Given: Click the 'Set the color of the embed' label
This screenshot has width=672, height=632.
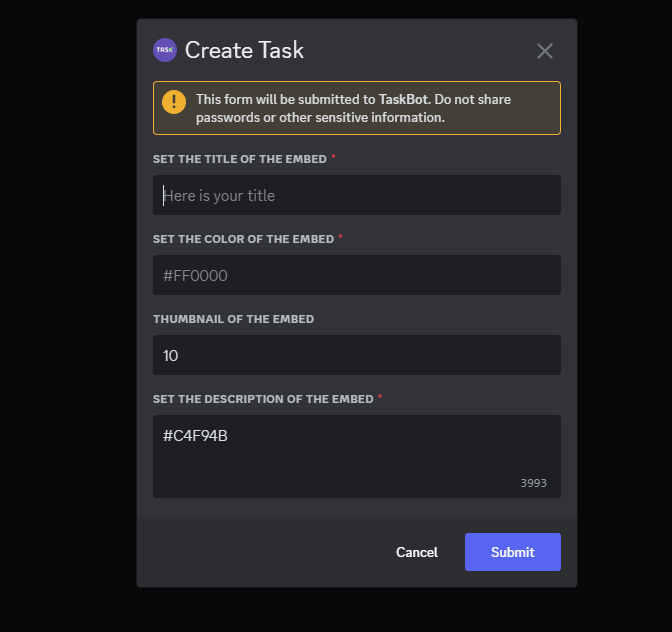Looking at the screenshot, I should click(x=243, y=239).
